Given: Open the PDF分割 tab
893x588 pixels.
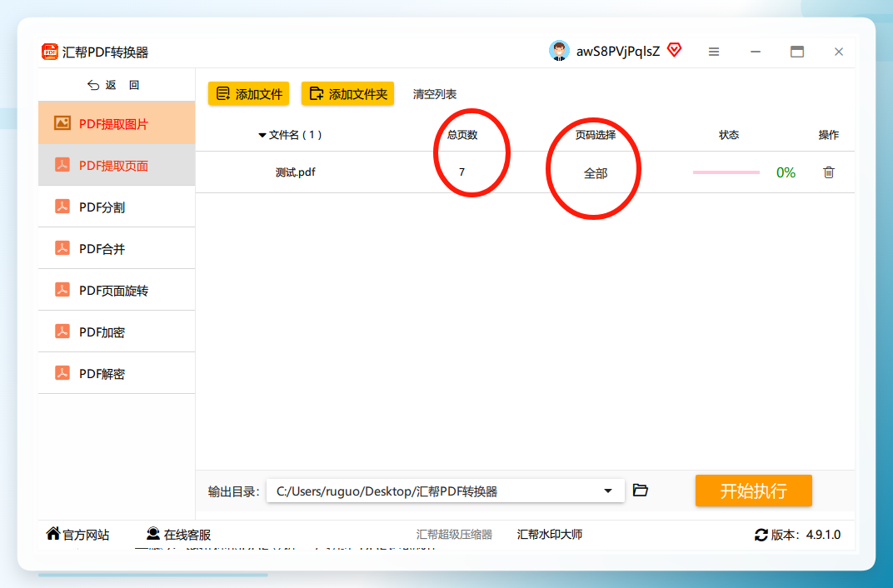Looking at the screenshot, I should tap(117, 207).
